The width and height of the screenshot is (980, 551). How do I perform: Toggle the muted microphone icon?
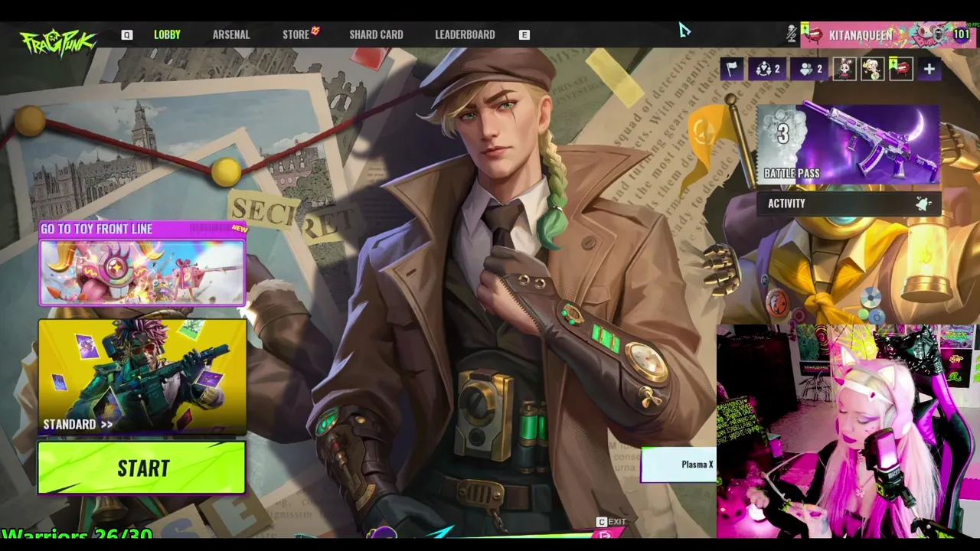pos(792,34)
